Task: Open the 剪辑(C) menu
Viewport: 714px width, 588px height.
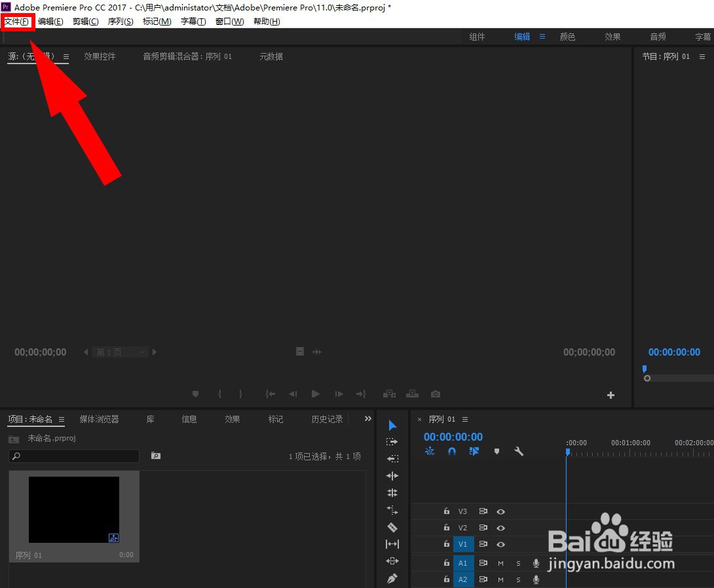Action: pyautogui.click(x=86, y=22)
